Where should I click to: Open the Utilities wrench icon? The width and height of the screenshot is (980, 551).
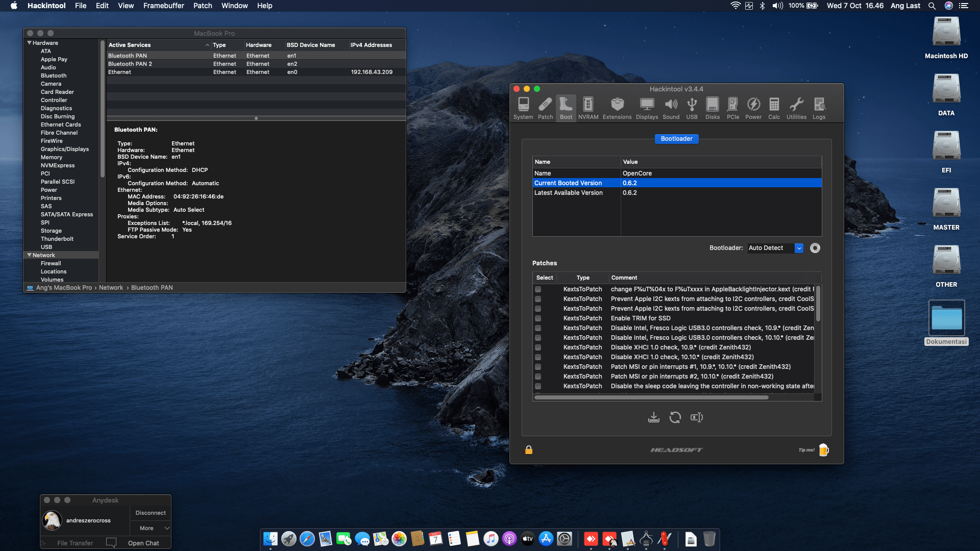pos(796,108)
